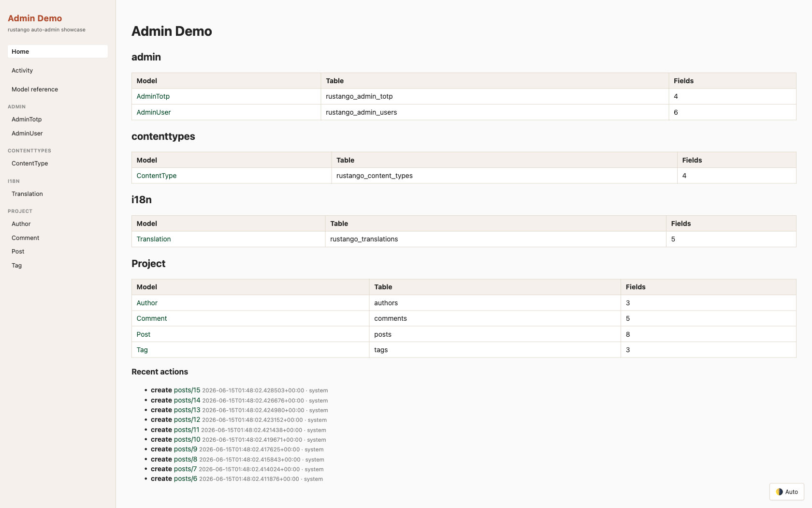
Task: Click the authors table name cell
Action: point(495,303)
